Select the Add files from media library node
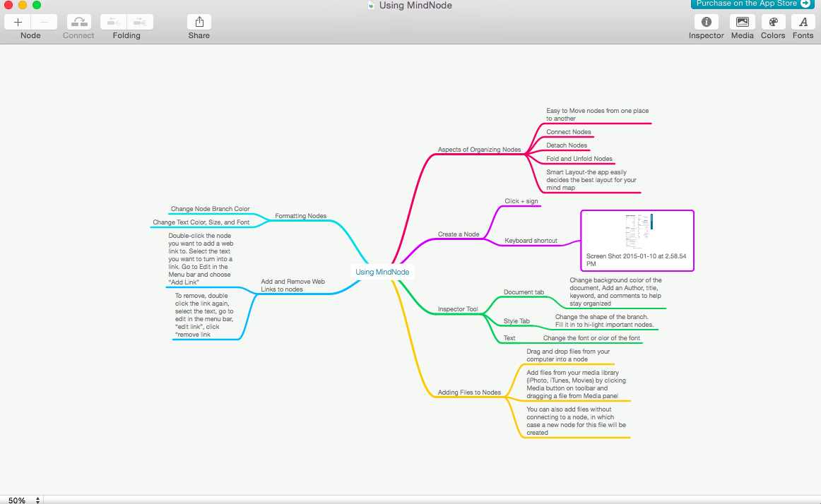 click(576, 384)
